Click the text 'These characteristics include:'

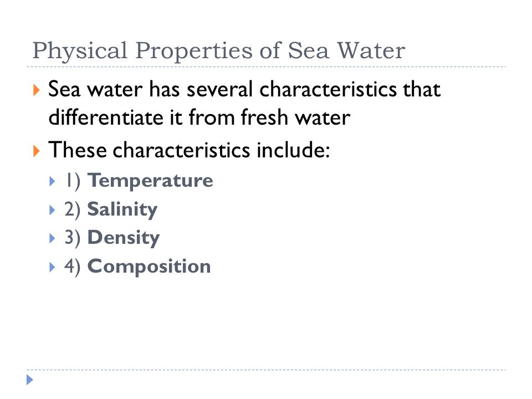[x=190, y=150]
